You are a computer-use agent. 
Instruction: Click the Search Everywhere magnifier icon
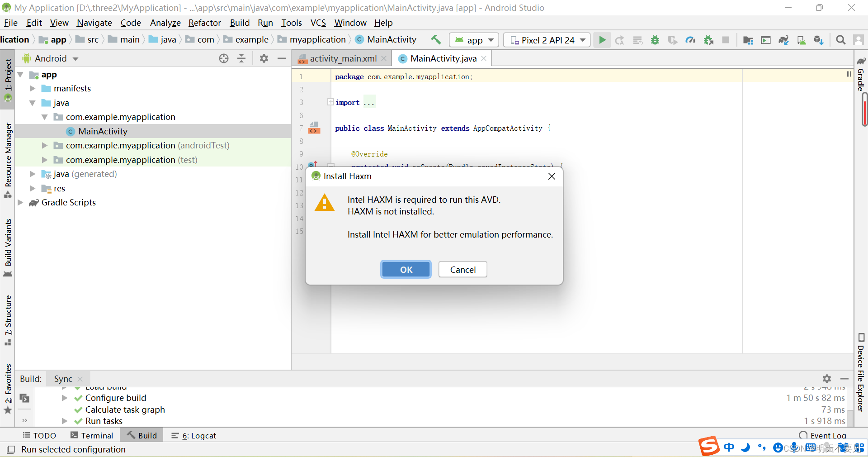point(841,40)
